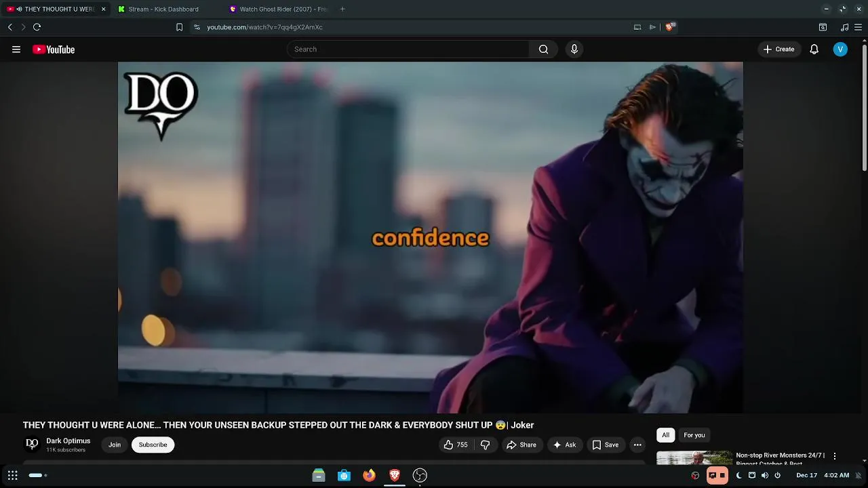
Task: Close the current YouTube tab
Action: pyautogui.click(x=103, y=9)
